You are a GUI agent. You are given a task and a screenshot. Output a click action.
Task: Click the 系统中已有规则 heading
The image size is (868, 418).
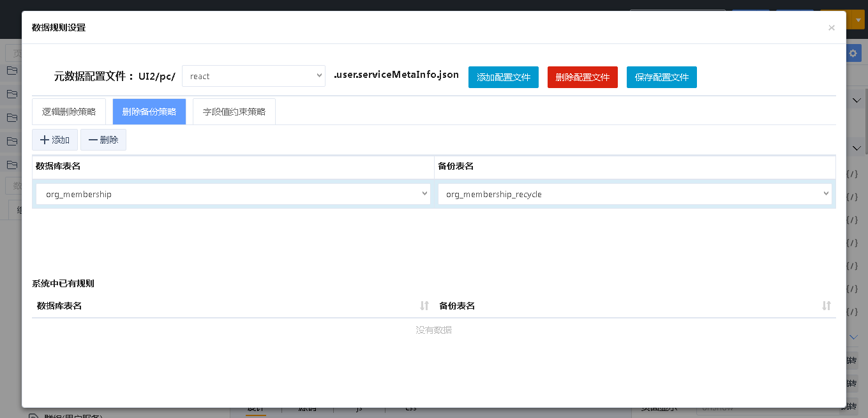click(x=63, y=283)
